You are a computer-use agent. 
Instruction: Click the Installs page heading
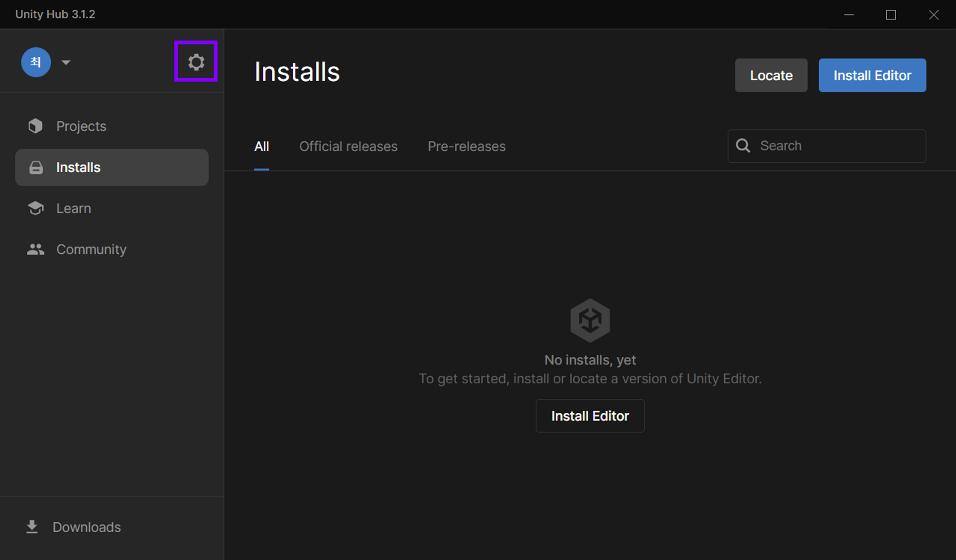click(x=297, y=72)
